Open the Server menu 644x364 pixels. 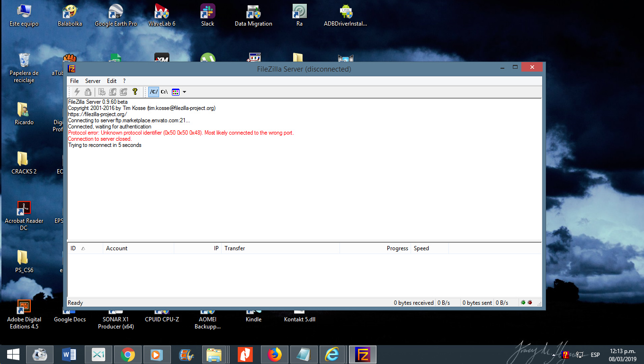point(93,81)
